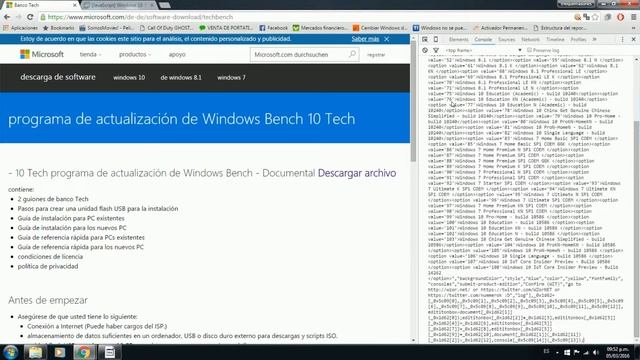Click the browser address bar
The image size is (640, 360).
pos(306,17)
